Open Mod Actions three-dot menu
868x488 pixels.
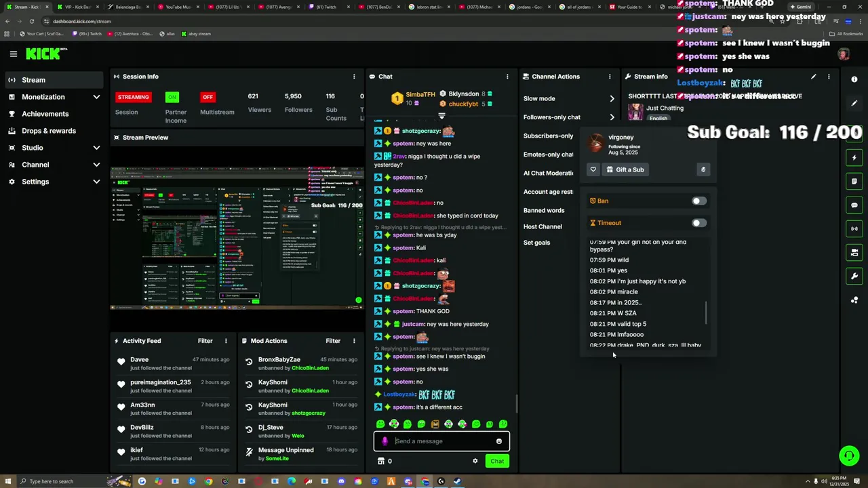(354, 341)
